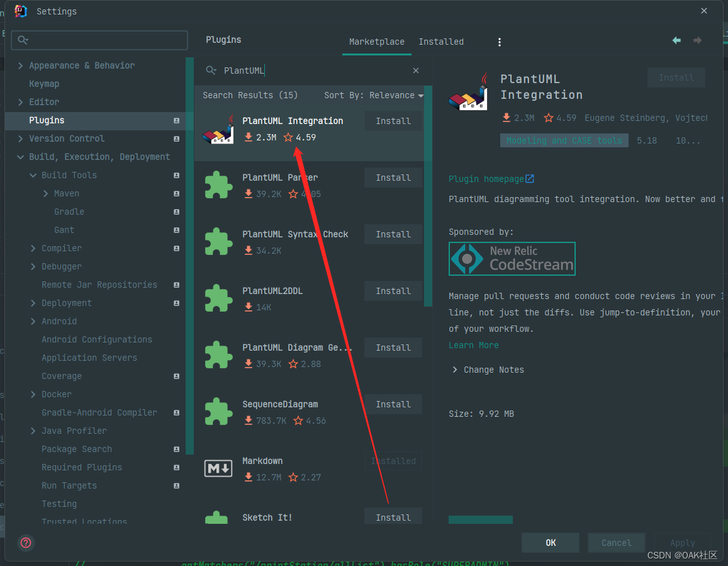Click the Cancel button

pos(617,543)
